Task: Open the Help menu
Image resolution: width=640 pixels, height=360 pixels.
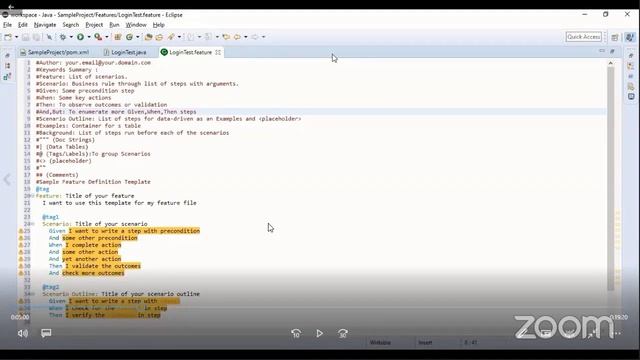Action: [159, 25]
